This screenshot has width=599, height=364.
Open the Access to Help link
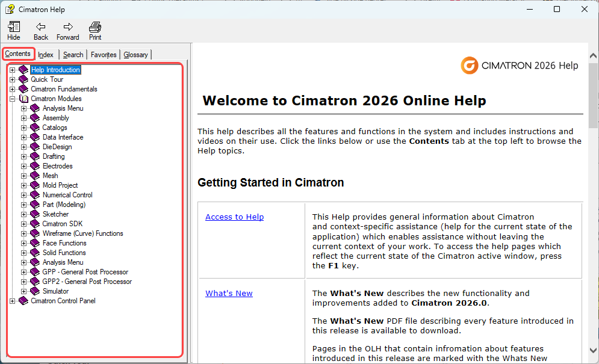point(235,217)
